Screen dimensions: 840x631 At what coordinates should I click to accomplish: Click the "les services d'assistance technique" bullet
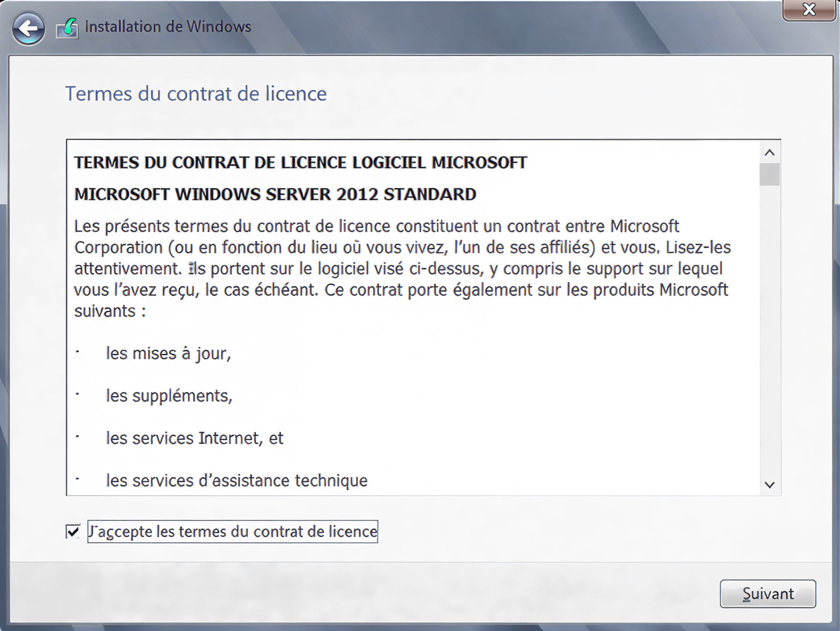(237, 481)
